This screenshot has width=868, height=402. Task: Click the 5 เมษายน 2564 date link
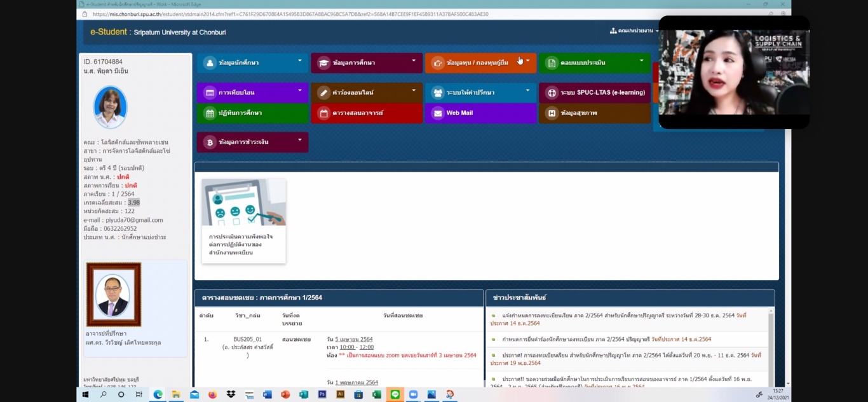(x=354, y=339)
